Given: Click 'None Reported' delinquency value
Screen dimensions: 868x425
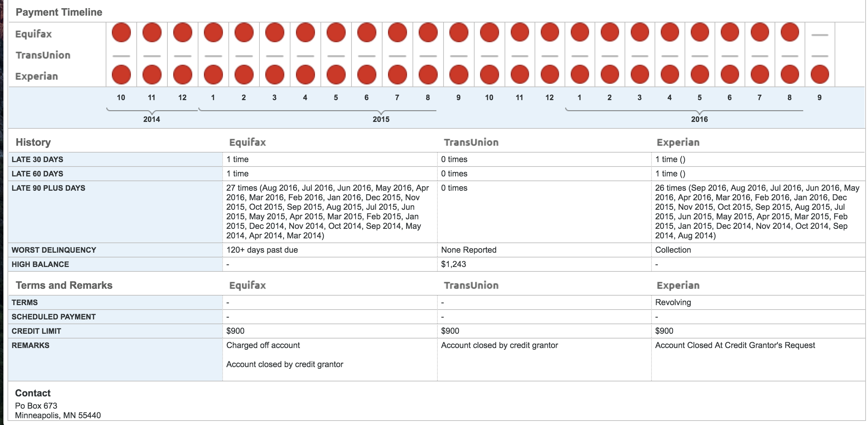Looking at the screenshot, I should click(x=469, y=250).
